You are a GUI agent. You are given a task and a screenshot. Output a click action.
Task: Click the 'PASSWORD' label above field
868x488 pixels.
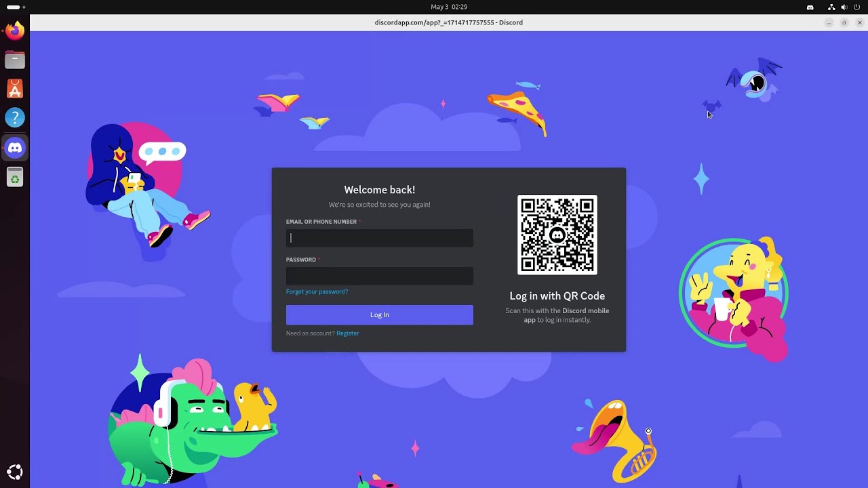(x=301, y=260)
